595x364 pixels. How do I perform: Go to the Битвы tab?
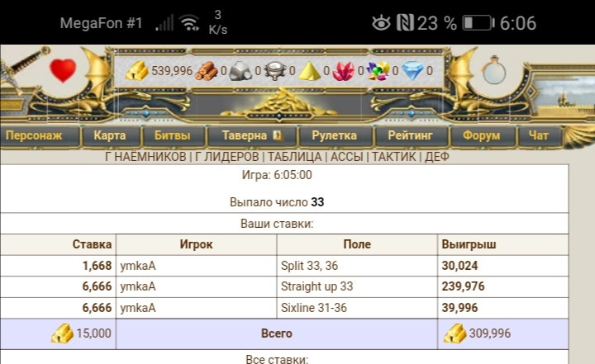(172, 135)
